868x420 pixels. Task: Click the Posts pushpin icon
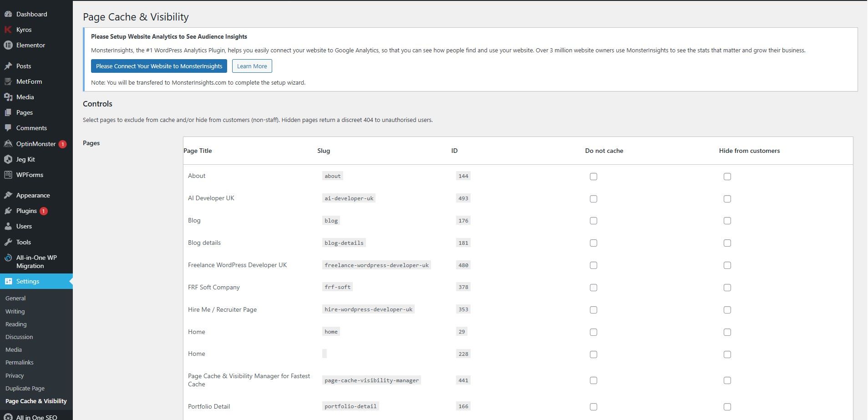click(x=8, y=66)
